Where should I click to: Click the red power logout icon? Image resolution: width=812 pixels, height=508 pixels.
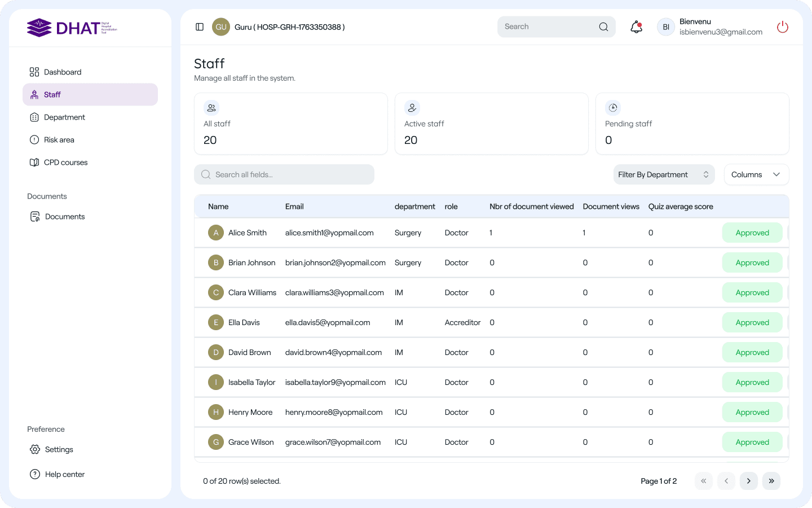(x=782, y=27)
